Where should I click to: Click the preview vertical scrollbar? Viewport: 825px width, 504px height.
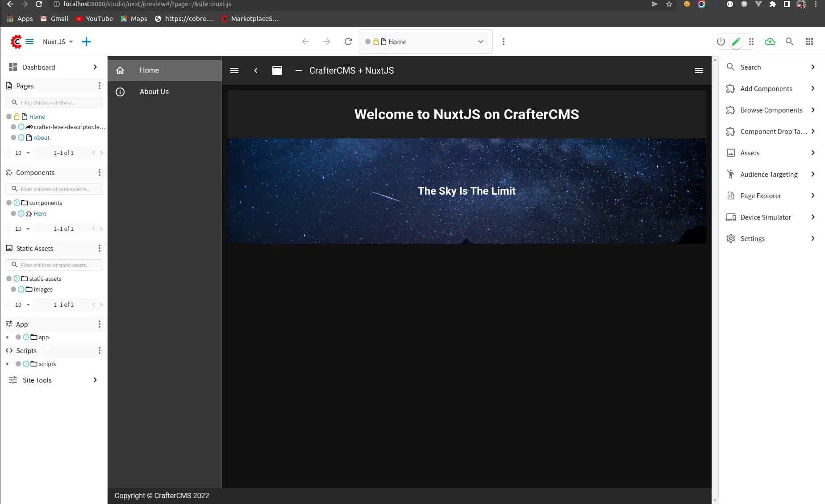click(x=715, y=277)
